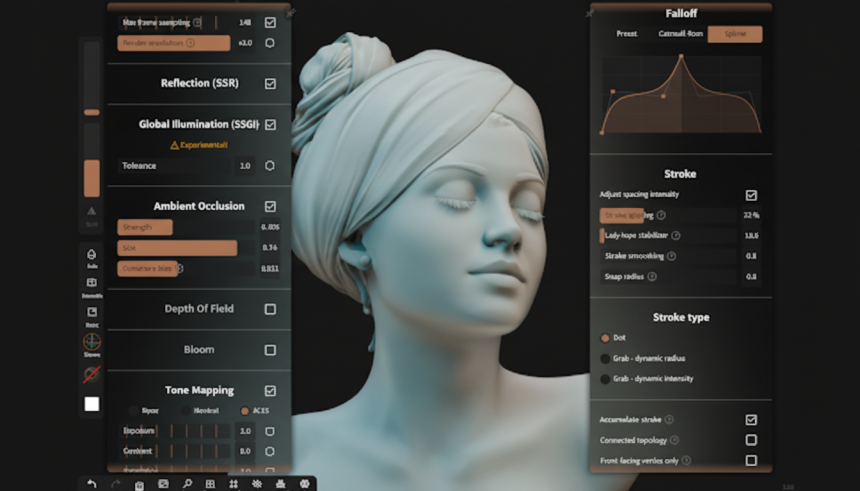Click the Exposure reset icon
860x491 pixels.
(270, 431)
